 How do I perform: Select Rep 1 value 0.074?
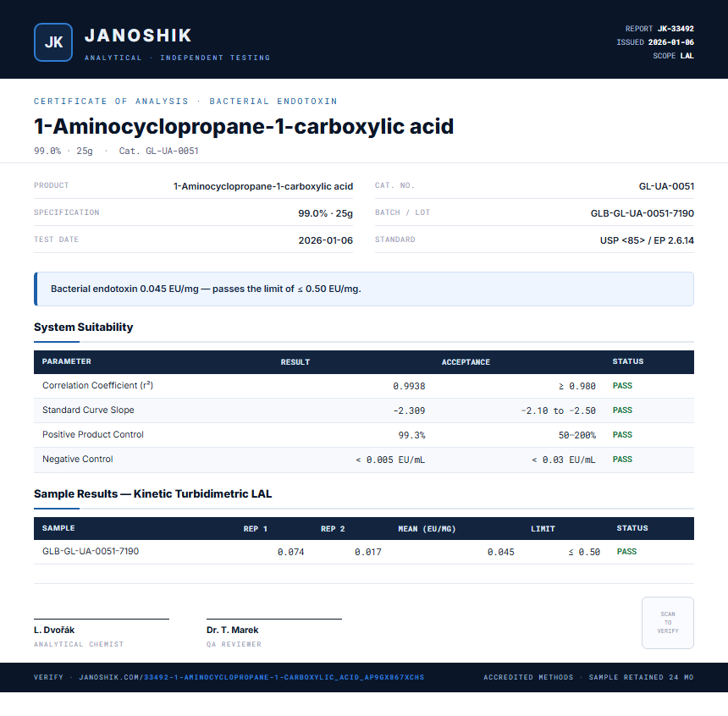click(290, 552)
